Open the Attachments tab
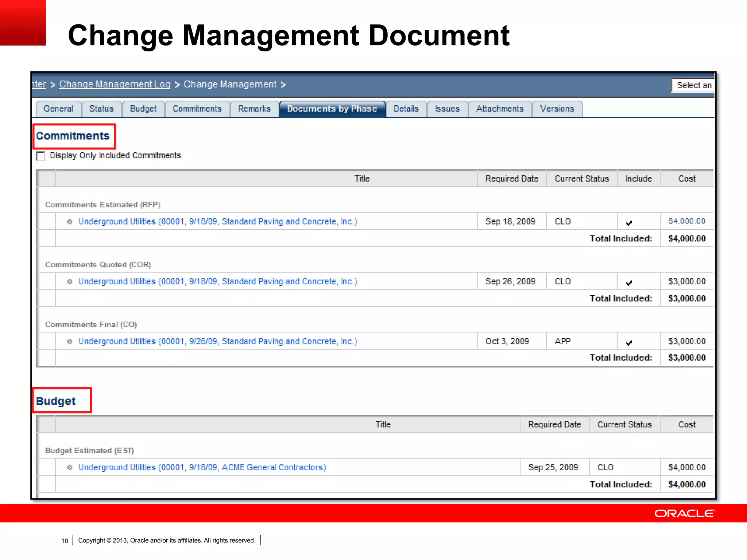Image resolution: width=747 pixels, height=560 pixels. (500, 109)
